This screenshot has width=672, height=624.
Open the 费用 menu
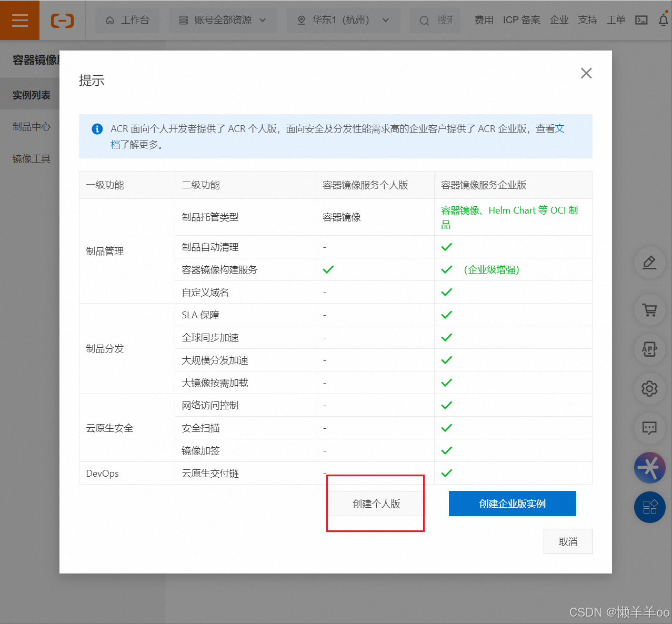[484, 20]
